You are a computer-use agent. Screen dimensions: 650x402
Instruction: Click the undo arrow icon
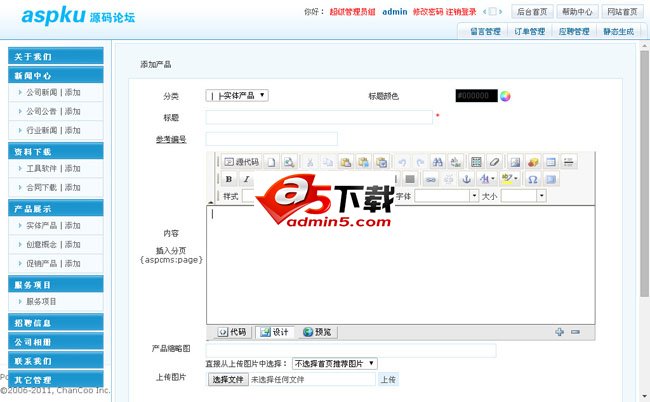(x=402, y=162)
